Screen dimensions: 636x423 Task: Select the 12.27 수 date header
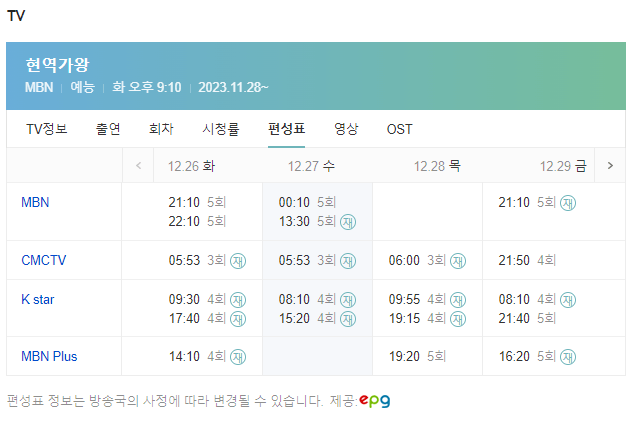coord(311,166)
